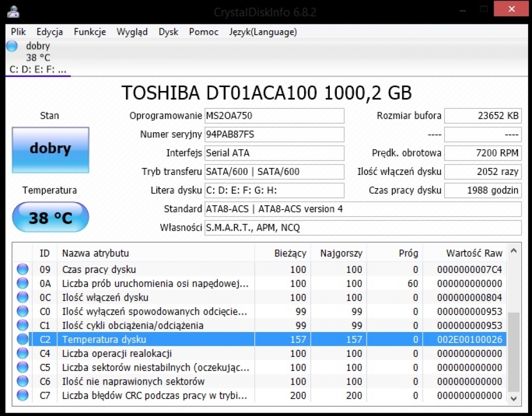Click the Czas pracy dysku value 1988 godzin

pos(483,190)
